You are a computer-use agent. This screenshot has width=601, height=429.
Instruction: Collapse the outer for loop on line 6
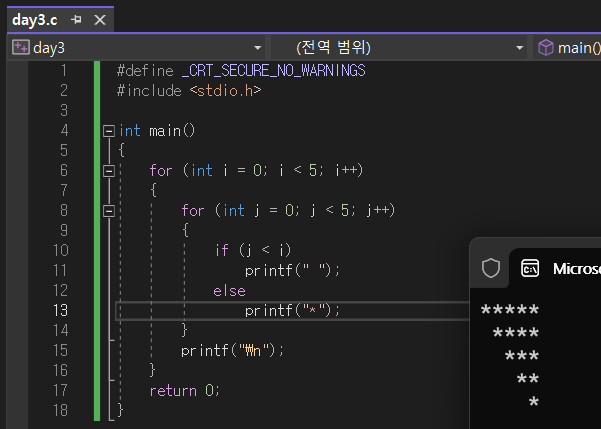pos(109,171)
